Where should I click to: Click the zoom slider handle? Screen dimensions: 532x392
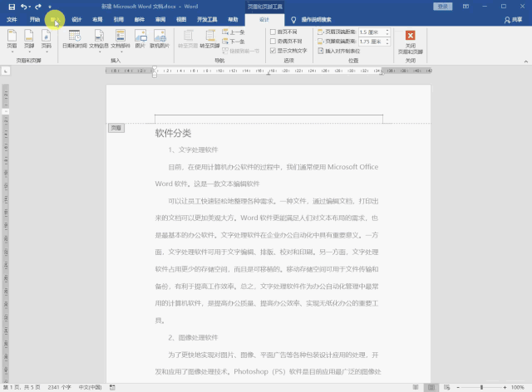[481, 387]
